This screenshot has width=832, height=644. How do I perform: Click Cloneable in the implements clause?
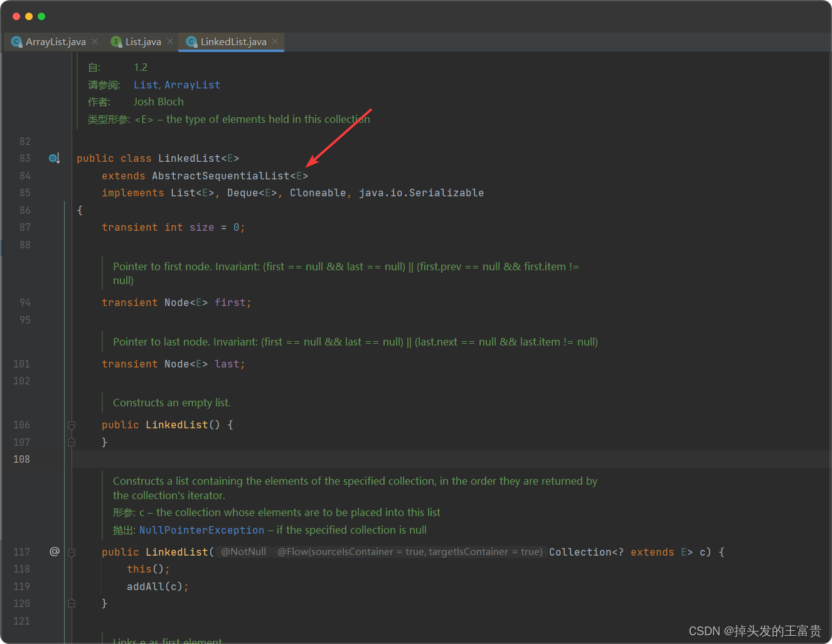317,193
